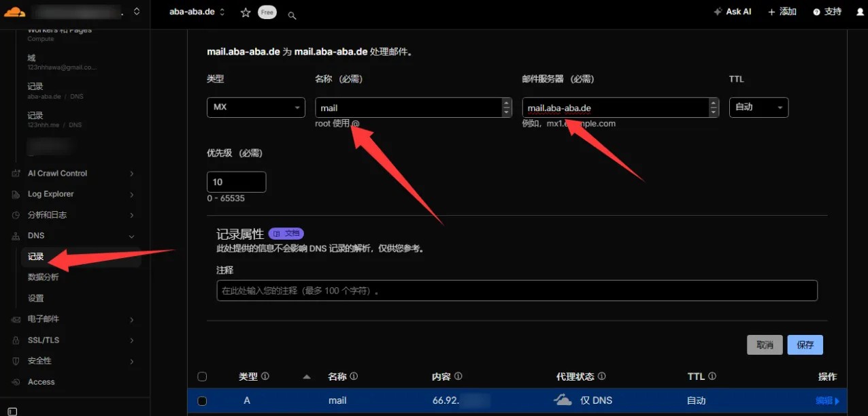This screenshot has height=416, width=868.
Task: Click the 添加 plus icon in the header
Action: (x=771, y=12)
